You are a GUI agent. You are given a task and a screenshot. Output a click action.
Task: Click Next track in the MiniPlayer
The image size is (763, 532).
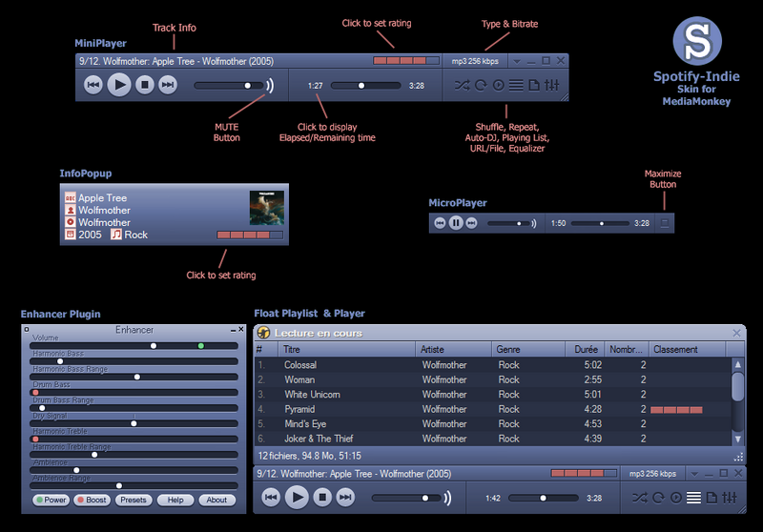pyautogui.click(x=168, y=85)
